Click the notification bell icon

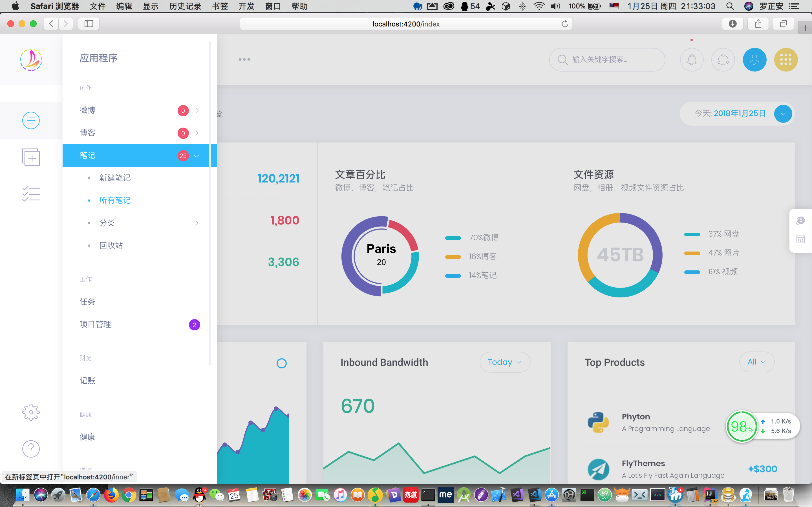coord(692,60)
